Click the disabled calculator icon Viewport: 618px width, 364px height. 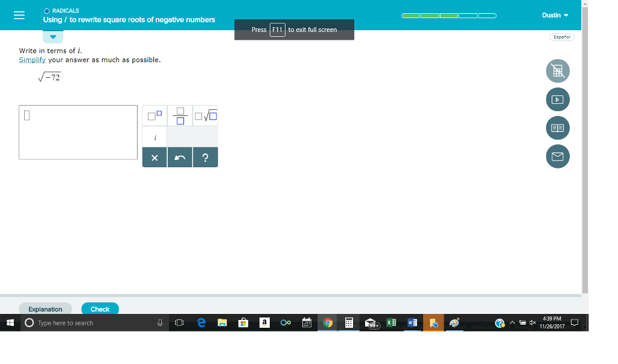tap(557, 71)
